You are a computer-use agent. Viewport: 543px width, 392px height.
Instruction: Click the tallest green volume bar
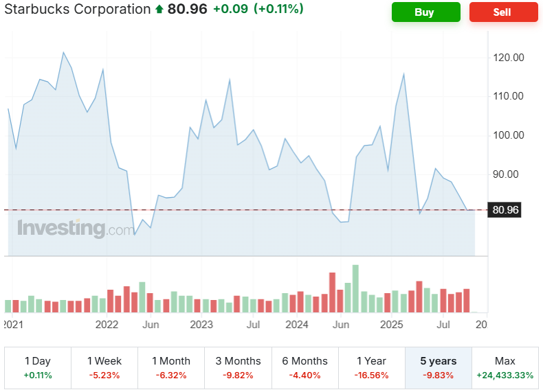[355, 289]
